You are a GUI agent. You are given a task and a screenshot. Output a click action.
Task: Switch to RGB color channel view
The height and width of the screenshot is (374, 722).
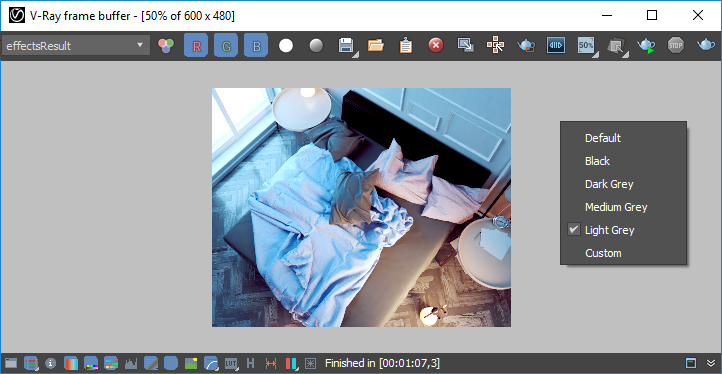click(166, 46)
